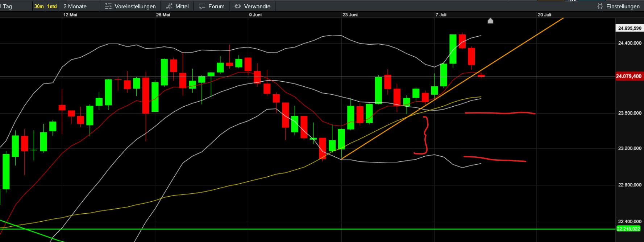Switch timeframe to 30m

pyautogui.click(x=39, y=7)
